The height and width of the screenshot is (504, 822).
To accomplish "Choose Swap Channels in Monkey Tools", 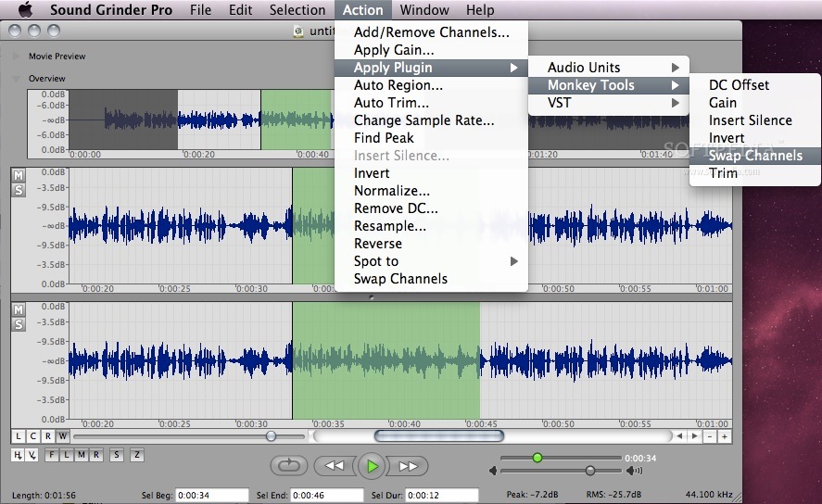I will pyautogui.click(x=755, y=155).
